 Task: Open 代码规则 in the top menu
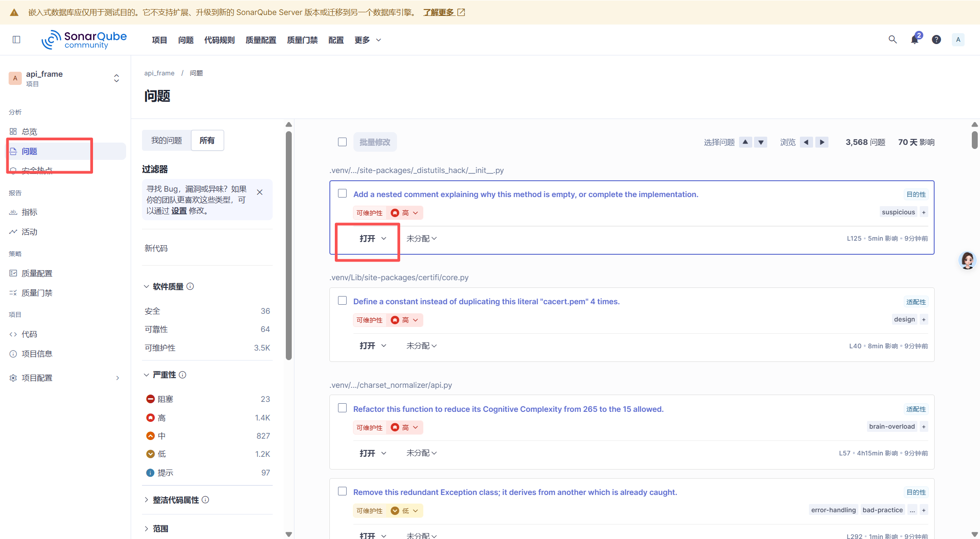(219, 40)
